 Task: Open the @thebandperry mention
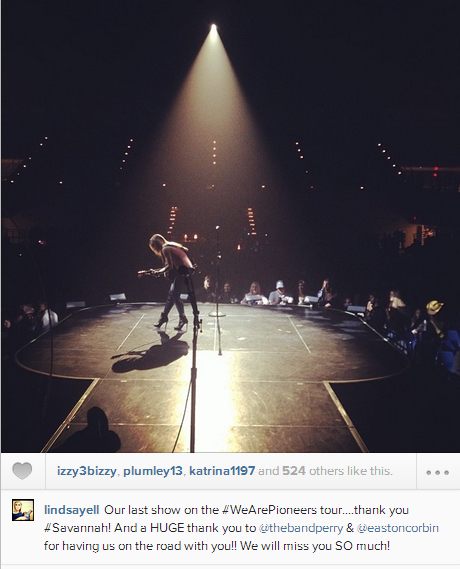coord(301,528)
